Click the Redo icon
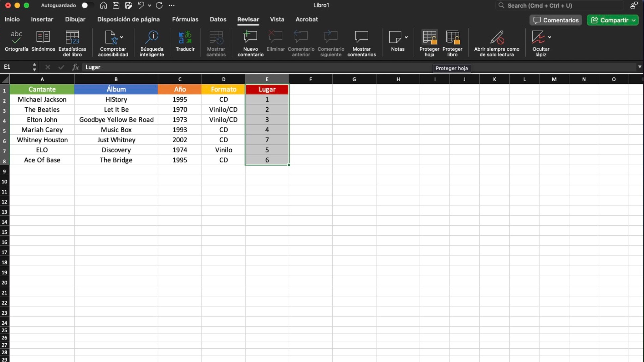This screenshot has height=362, width=644. 159,5
